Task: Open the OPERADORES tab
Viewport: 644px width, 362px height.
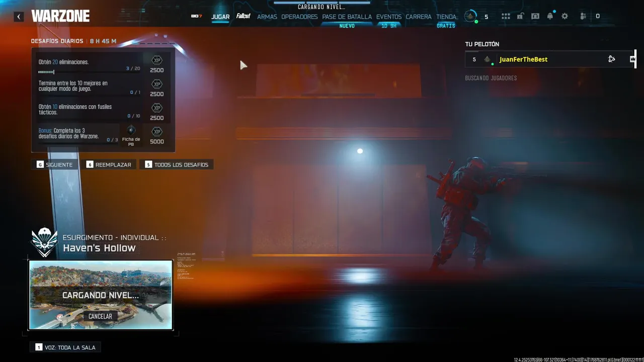Action: (x=299, y=17)
